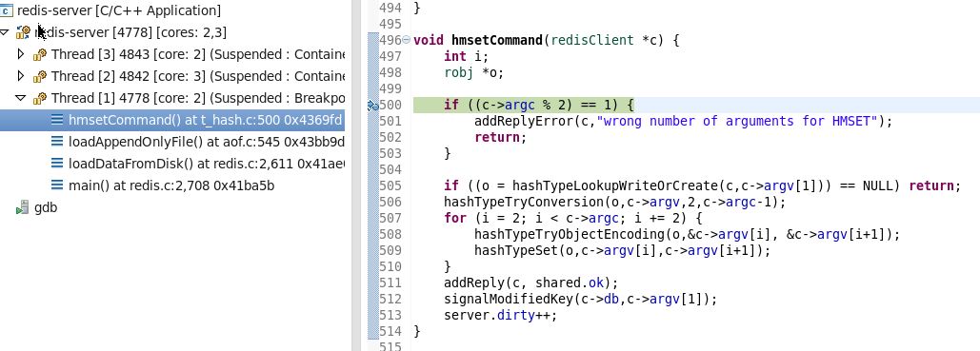Screen dimensions: 980x351
Task: Click the stack frame icon beside loadDataFromDisk()
Action: [x=57, y=164]
